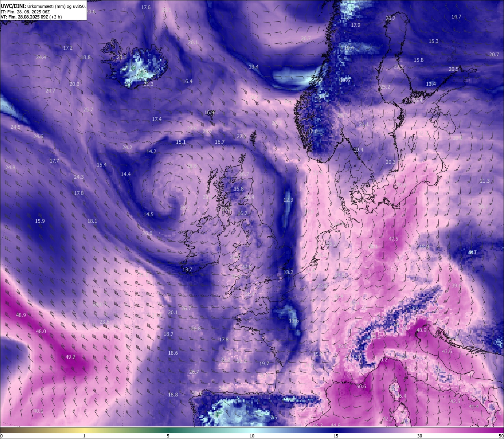The width and height of the screenshot is (504, 439).
Task: Click the 15.1 value on the map
Action: [x=181, y=142]
